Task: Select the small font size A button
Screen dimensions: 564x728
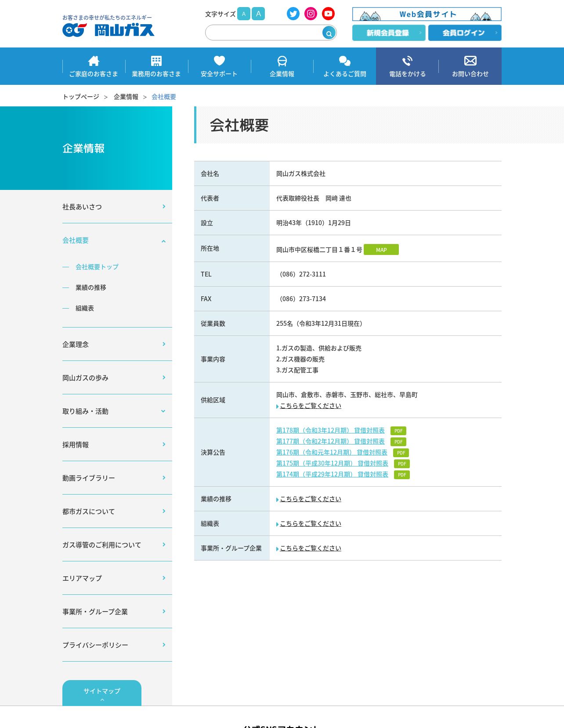Action: coord(244,14)
